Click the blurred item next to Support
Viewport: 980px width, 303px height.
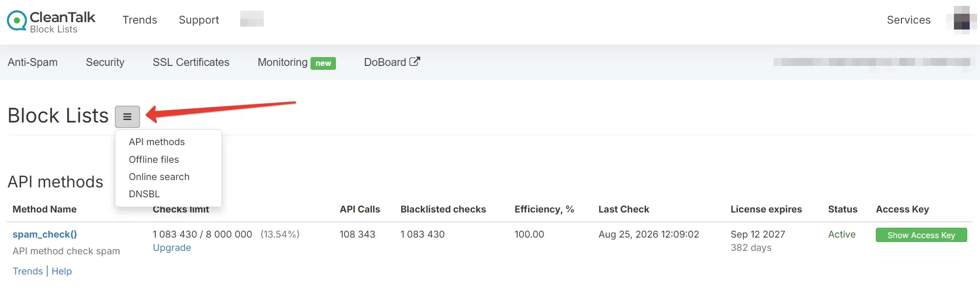[x=252, y=19]
